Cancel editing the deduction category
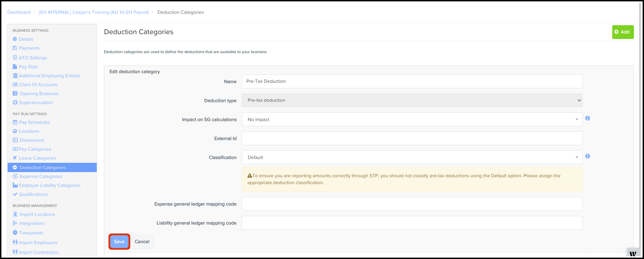This screenshot has width=644, height=259. pyautogui.click(x=142, y=241)
